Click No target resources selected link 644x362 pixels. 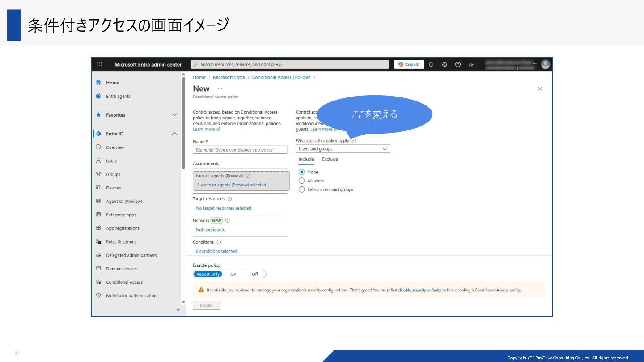click(224, 208)
